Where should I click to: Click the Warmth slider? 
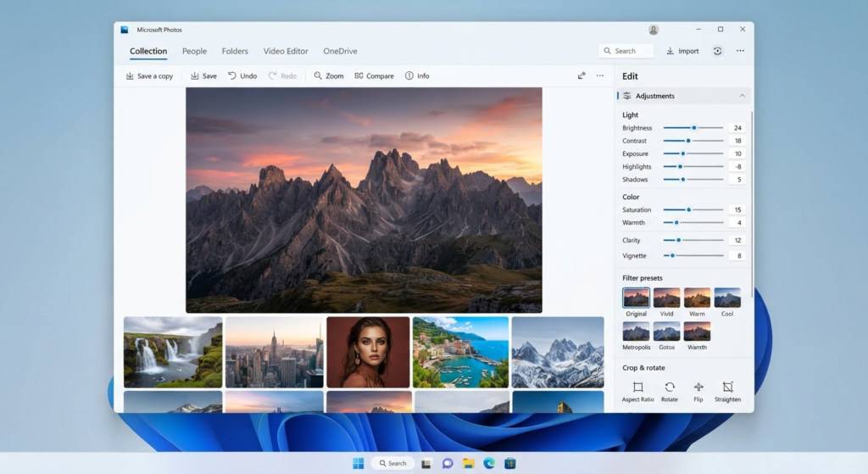point(693,223)
